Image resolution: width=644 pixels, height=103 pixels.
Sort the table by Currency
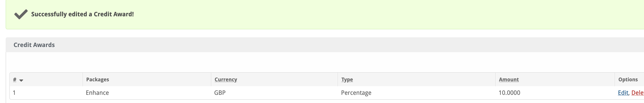point(225,79)
